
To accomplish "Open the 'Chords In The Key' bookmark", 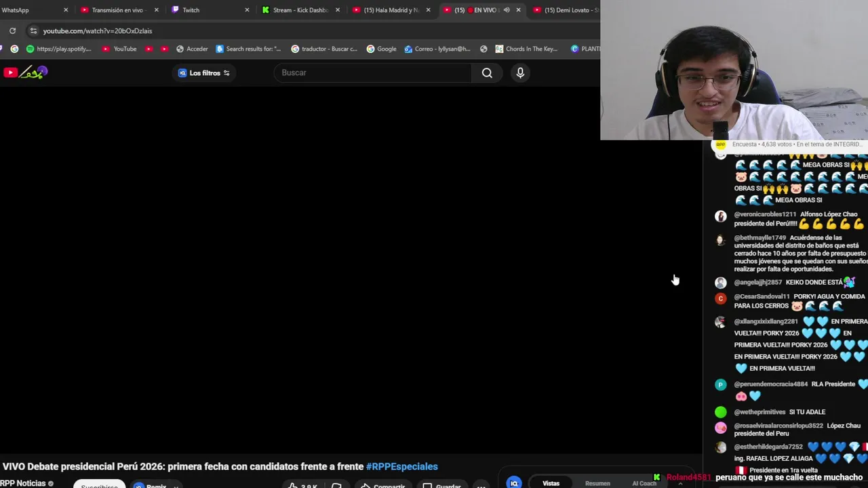I will 526,49.
